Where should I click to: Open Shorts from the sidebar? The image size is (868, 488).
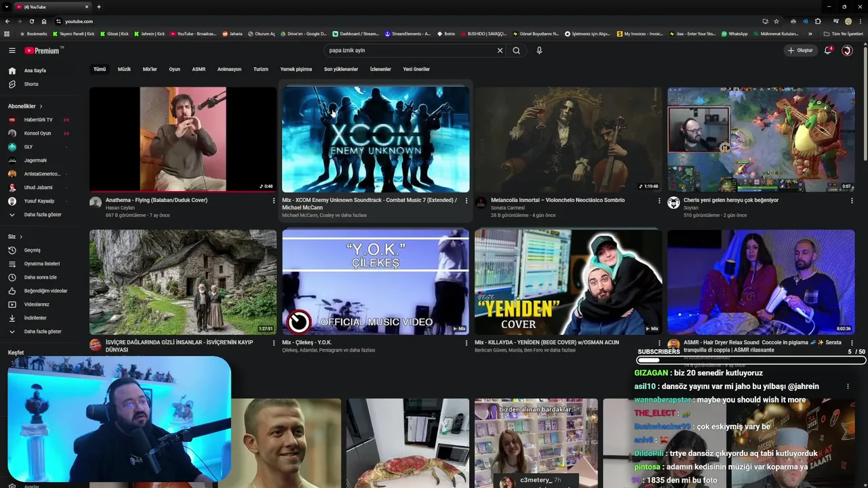coord(31,84)
